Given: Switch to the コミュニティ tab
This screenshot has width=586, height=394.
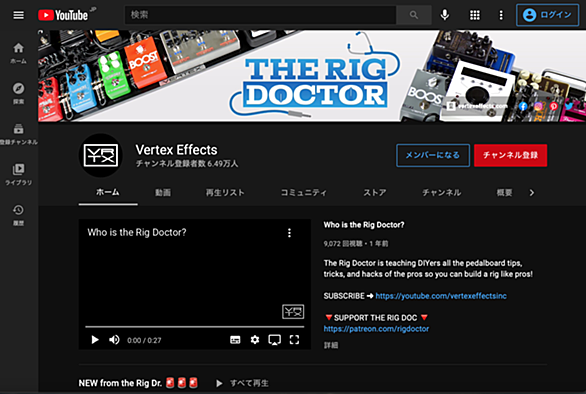Looking at the screenshot, I should tap(303, 193).
